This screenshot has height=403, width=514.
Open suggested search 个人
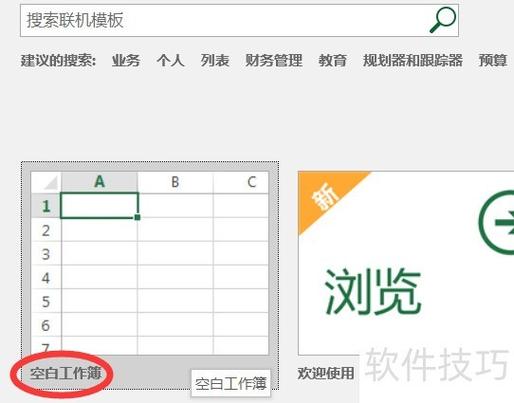point(170,61)
